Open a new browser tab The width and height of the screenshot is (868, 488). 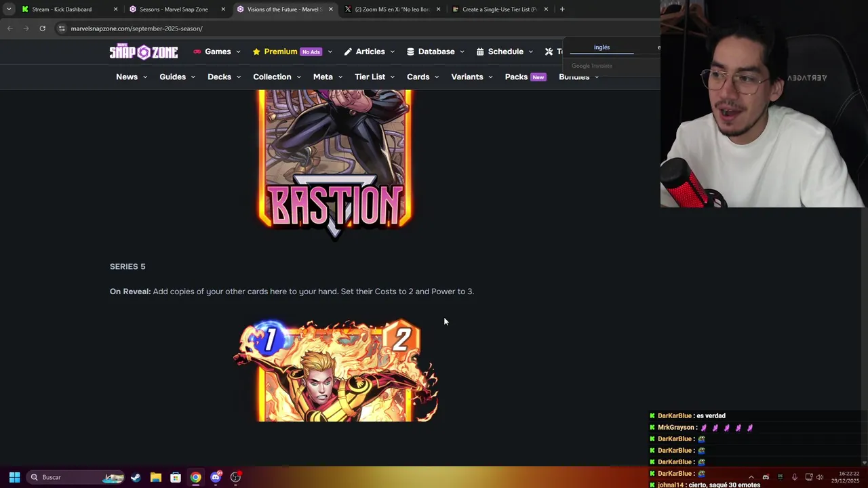pyautogui.click(x=562, y=9)
